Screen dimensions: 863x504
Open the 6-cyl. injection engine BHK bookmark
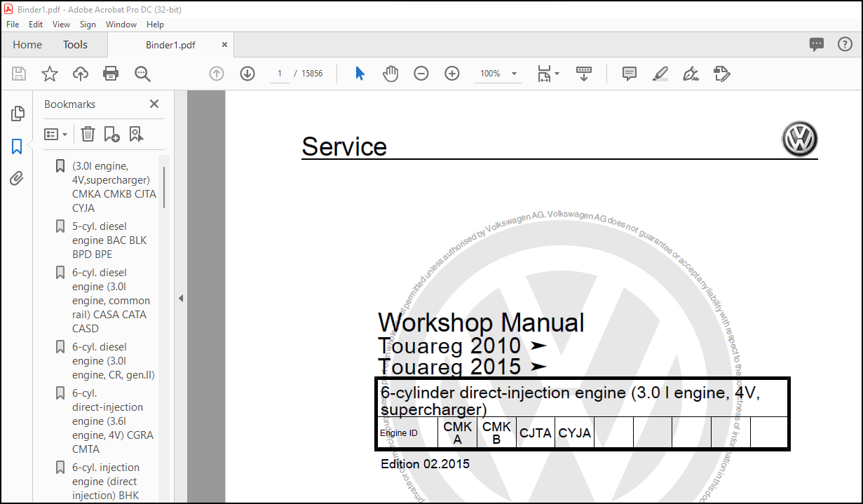[x=105, y=482]
